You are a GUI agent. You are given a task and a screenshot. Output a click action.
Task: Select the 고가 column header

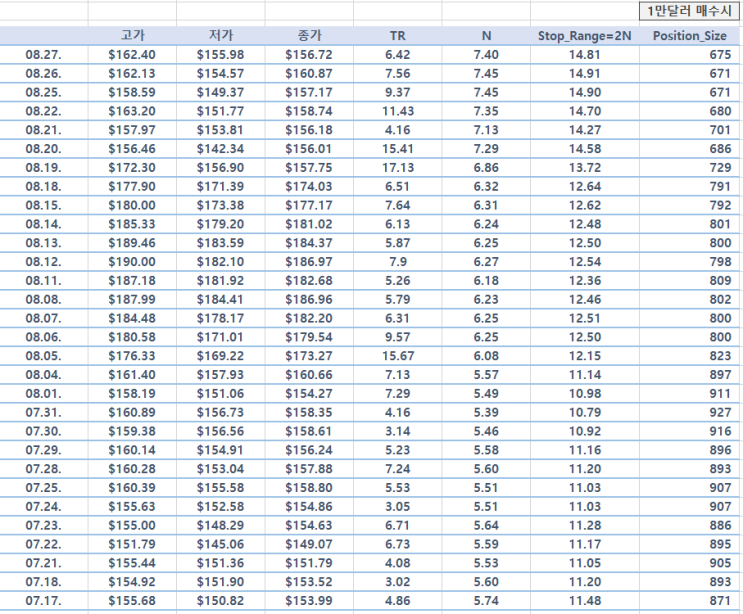coord(132,36)
